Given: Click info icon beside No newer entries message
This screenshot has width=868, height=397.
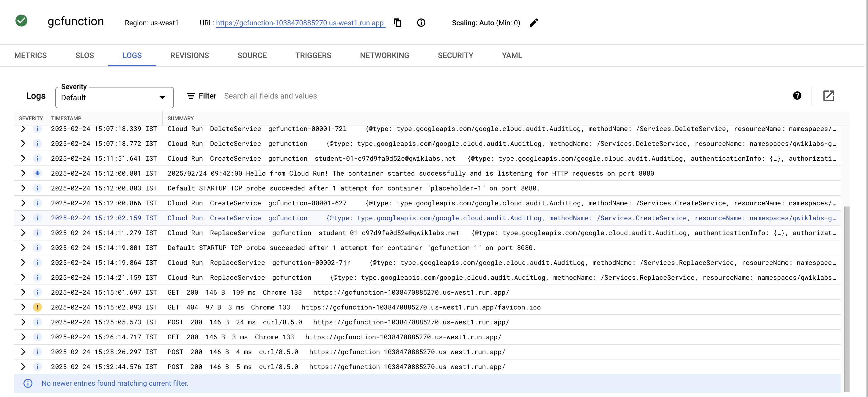Looking at the screenshot, I should pos(28,383).
